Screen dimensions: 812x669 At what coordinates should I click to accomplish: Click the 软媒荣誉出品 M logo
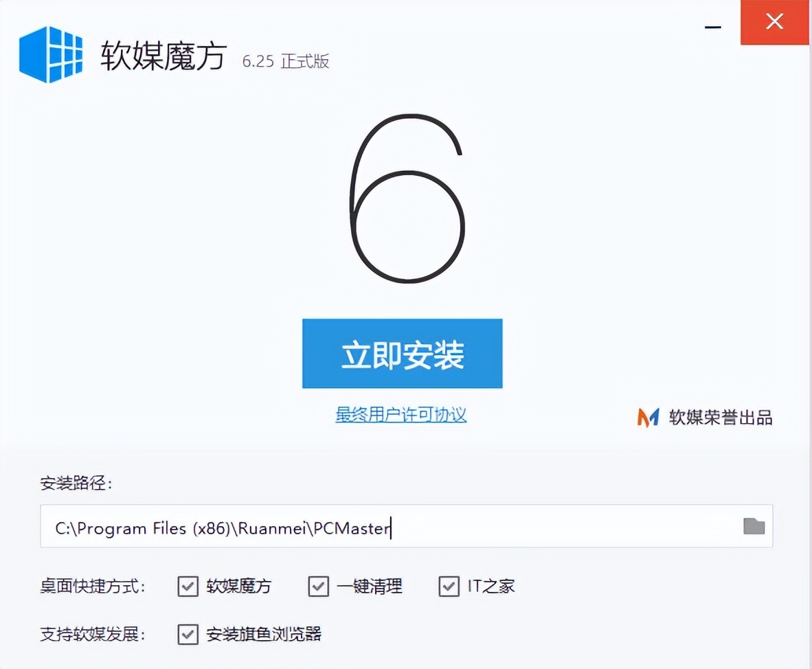coord(648,418)
